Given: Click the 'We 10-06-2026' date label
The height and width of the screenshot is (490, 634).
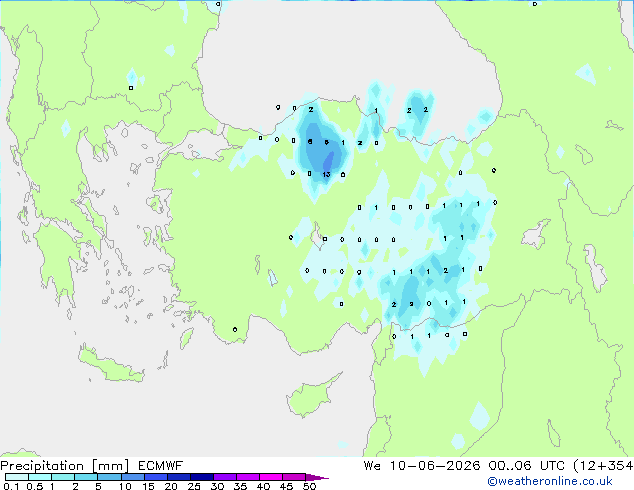Looking at the screenshot, I should coord(422,466).
